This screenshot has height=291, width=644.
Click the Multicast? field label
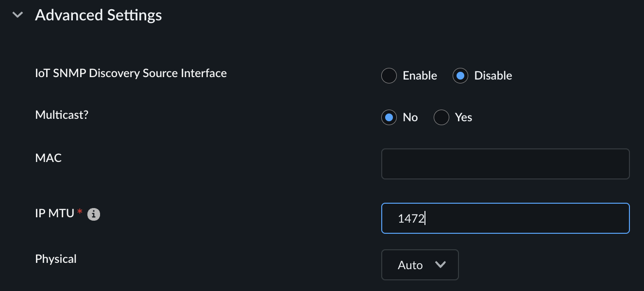[62, 115]
